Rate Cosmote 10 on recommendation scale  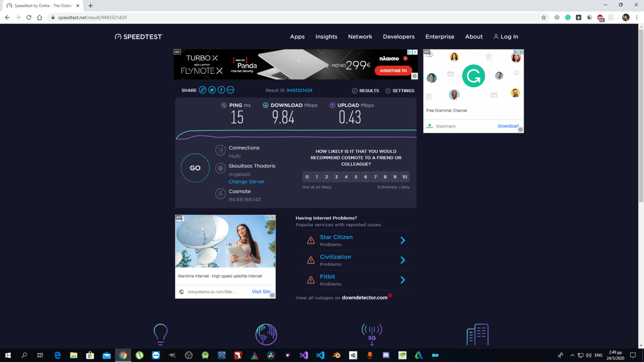tap(405, 176)
